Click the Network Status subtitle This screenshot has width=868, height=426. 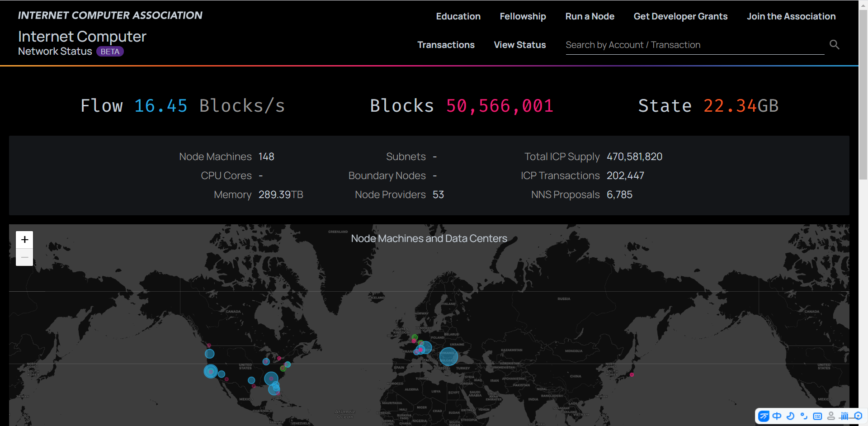[55, 52]
